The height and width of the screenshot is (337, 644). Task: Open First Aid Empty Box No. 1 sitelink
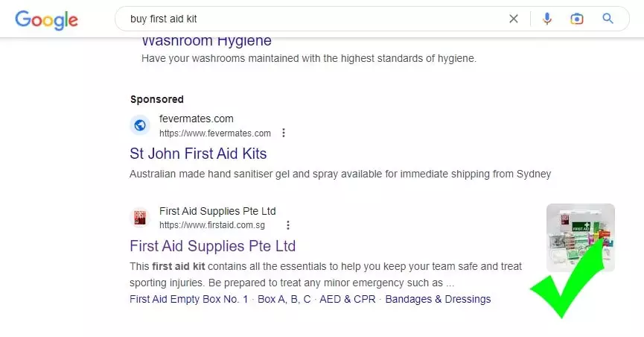tap(189, 299)
